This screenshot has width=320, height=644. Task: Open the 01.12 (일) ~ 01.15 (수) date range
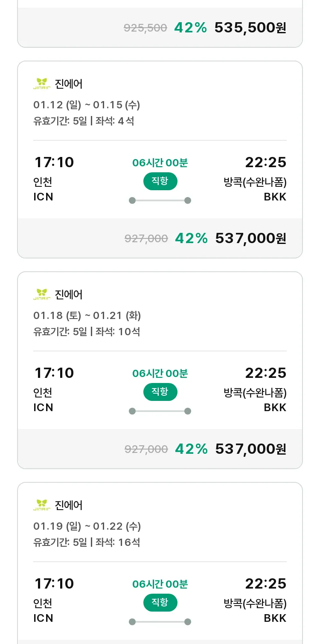87,105
